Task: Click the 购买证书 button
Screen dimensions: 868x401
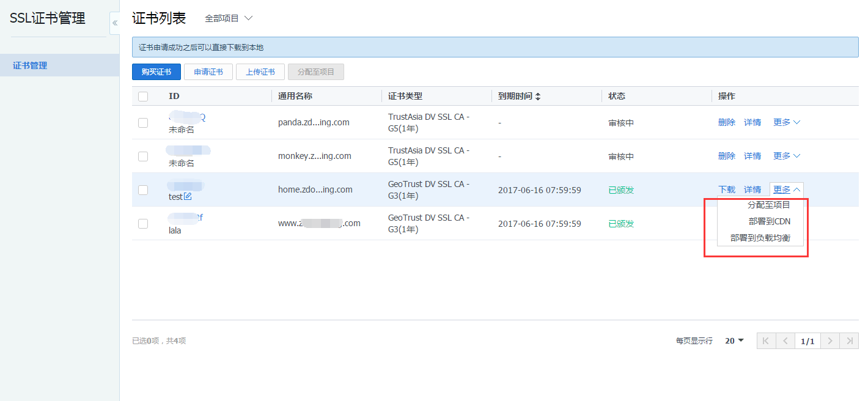Action: point(156,72)
